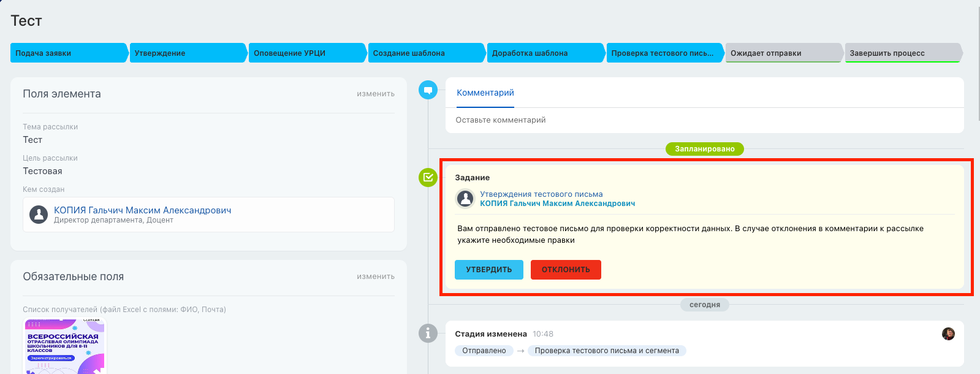980x374 pixels.
Task: Move to the 'Ожидает отправки' stage
Action: pyautogui.click(x=784, y=53)
